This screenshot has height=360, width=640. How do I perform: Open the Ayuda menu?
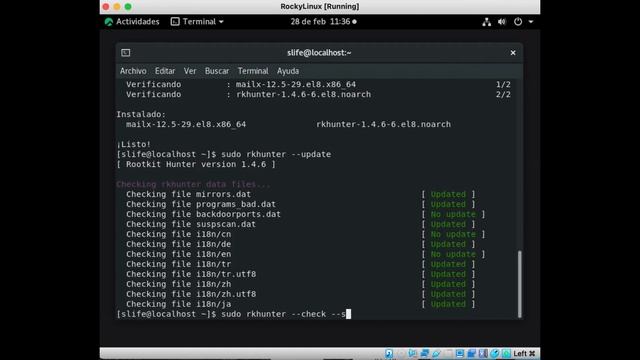(x=288, y=71)
